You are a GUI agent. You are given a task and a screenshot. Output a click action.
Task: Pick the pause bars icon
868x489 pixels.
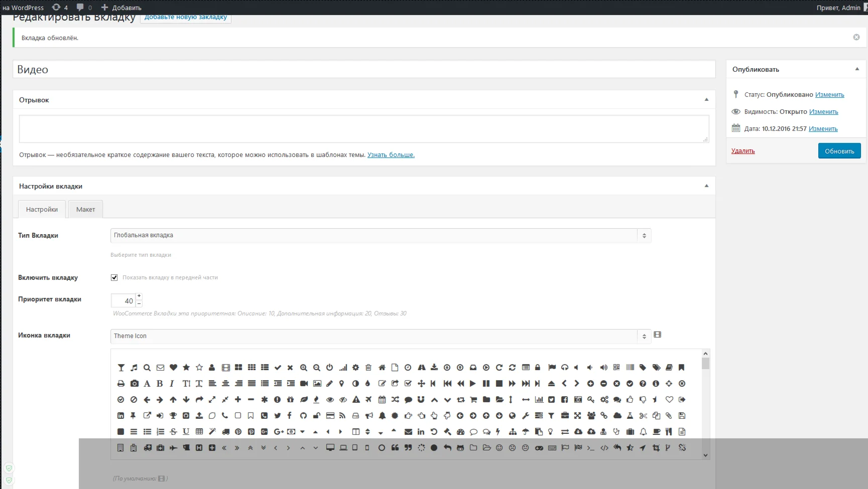click(x=486, y=384)
